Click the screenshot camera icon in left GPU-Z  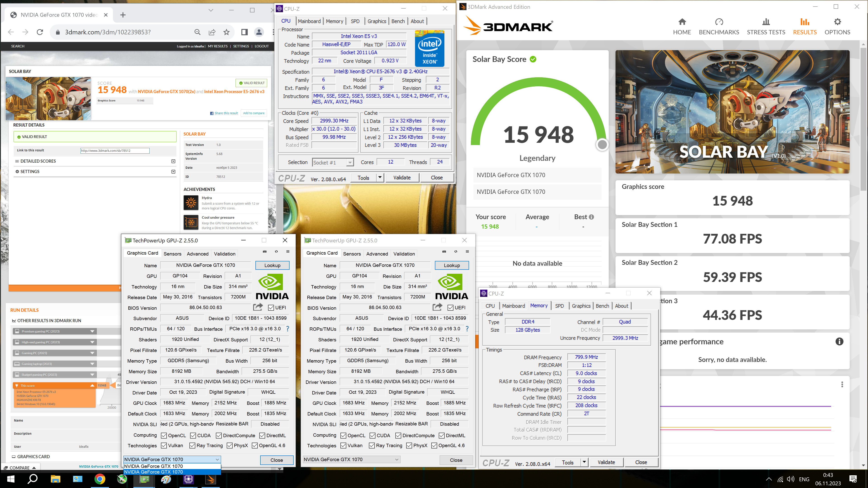(265, 252)
